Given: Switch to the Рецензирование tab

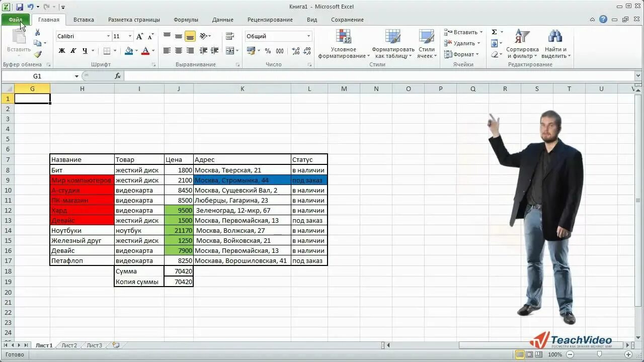Looking at the screenshot, I should pyautogui.click(x=270, y=20).
